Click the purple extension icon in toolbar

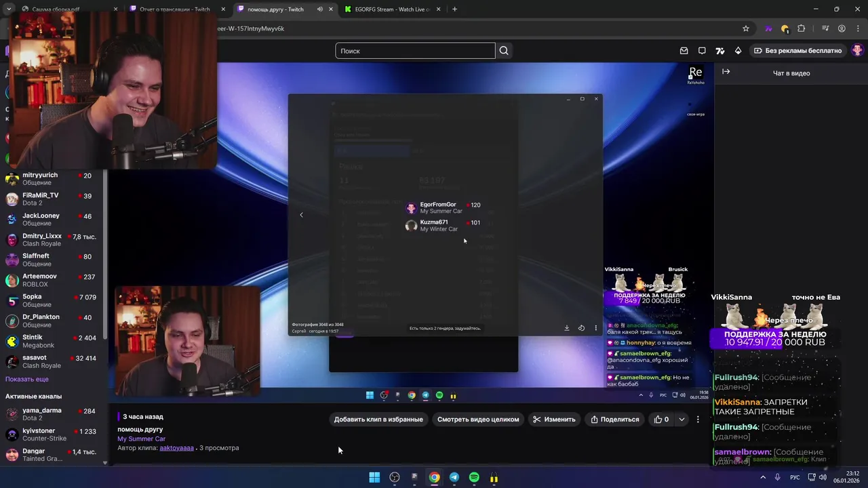coord(768,28)
